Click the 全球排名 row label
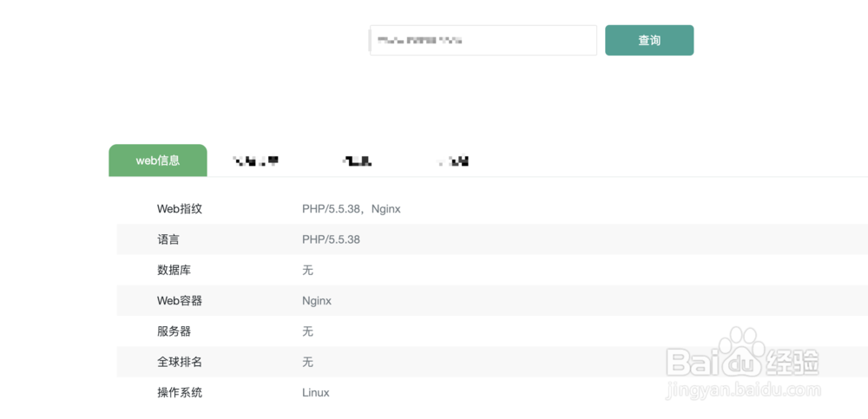Viewport: 868px width, 419px height. coord(180,362)
